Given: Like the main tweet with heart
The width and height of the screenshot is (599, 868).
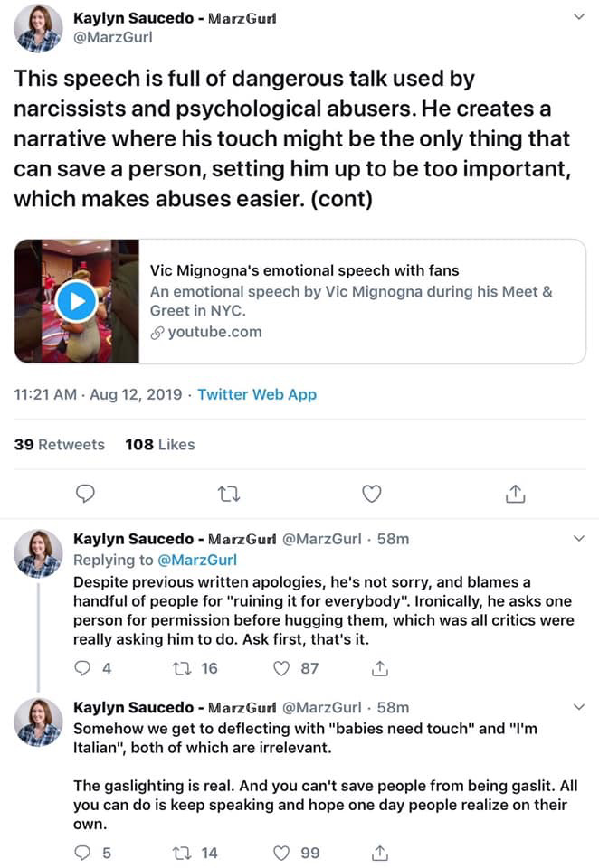Looking at the screenshot, I should (x=371, y=494).
